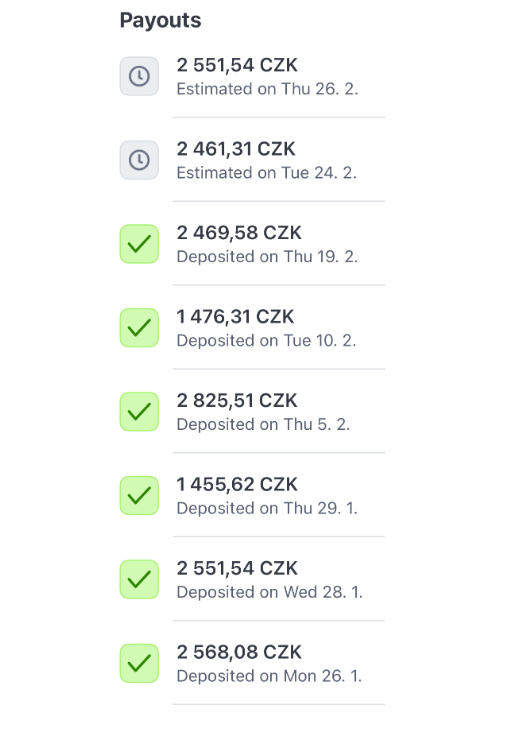Click the green checkmark beside 1 476,31 CZK
520x734 pixels.
click(x=139, y=328)
